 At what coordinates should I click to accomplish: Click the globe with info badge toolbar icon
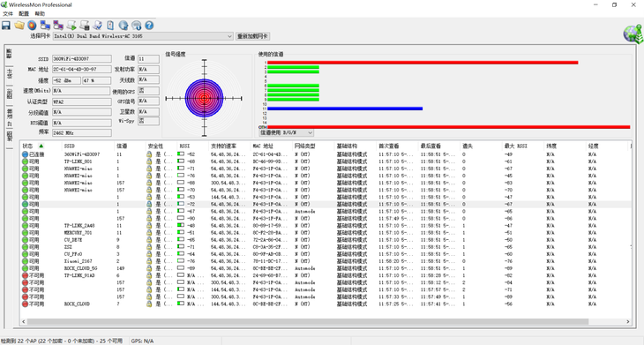coord(137,26)
